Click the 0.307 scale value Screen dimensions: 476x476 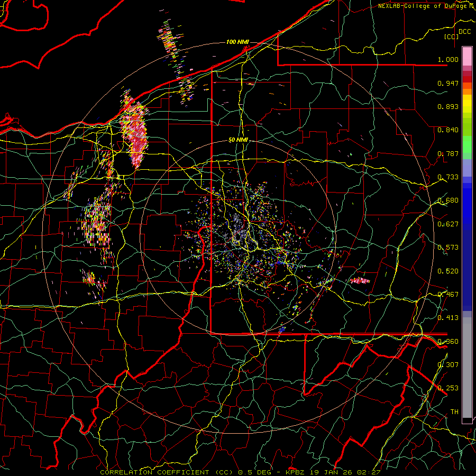pyautogui.click(x=448, y=364)
